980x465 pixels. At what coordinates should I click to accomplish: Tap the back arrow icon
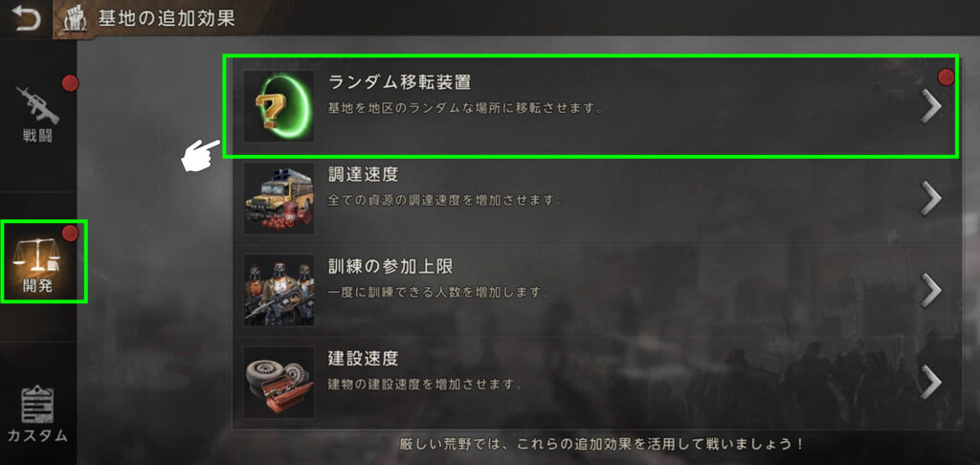26,17
